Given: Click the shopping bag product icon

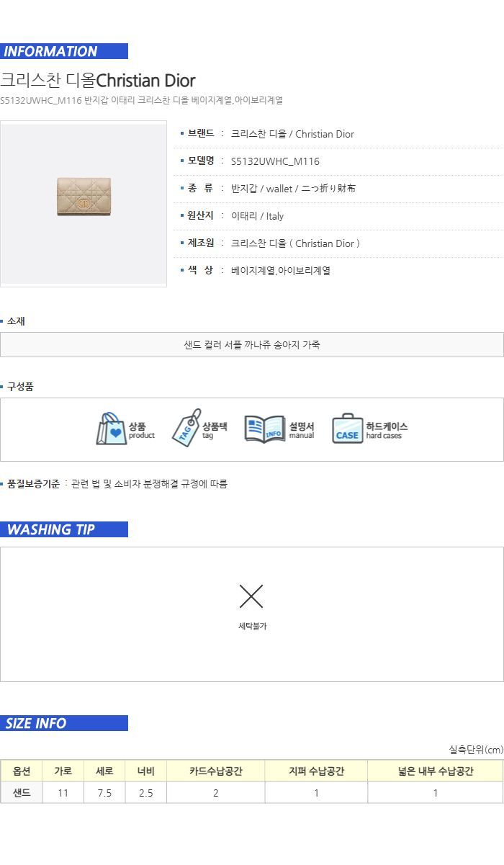Looking at the screenshot, I should tap(112, 429).
